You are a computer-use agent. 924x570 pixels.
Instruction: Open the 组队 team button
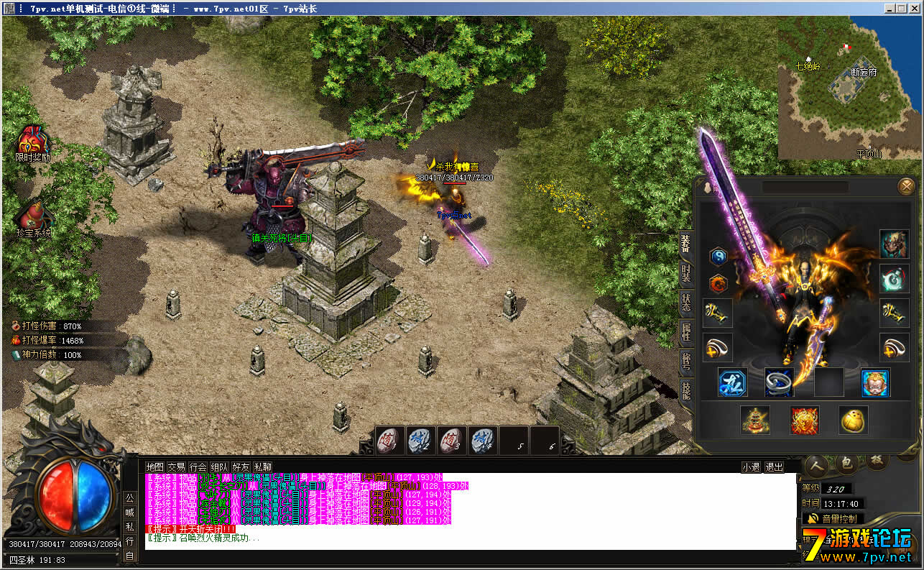220,466
